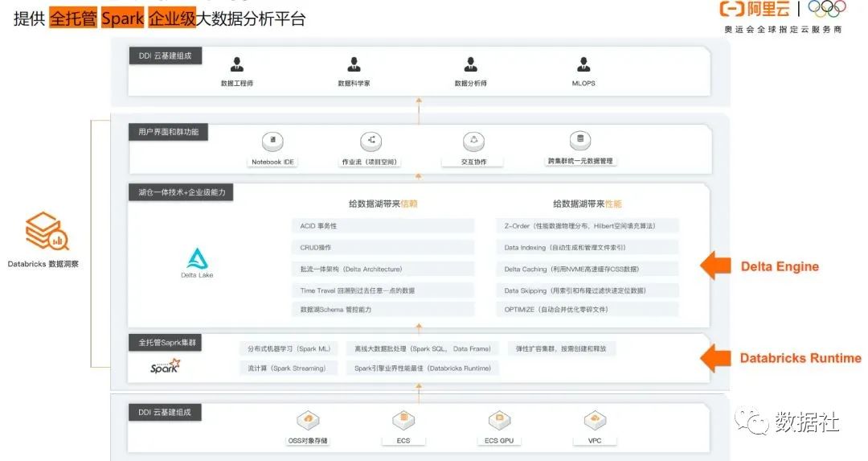Image resolution: width=868 pixels, height=461 pixels.
Task: Select the 弹性扩容集群 box
Action: tap(561, 348)
